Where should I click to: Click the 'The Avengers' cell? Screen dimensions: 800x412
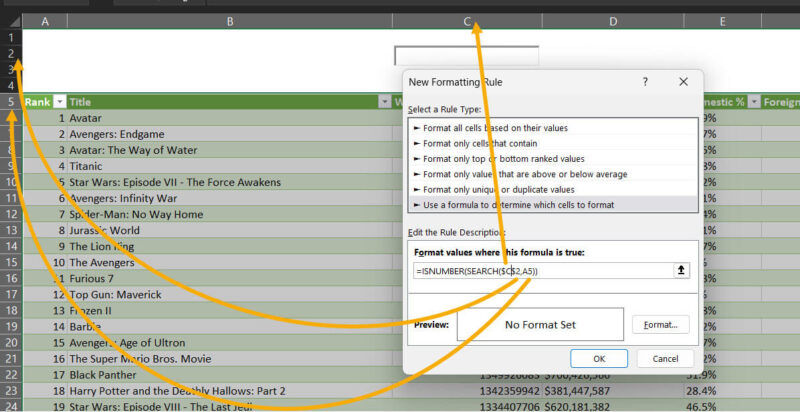click(x=230, y=263)
